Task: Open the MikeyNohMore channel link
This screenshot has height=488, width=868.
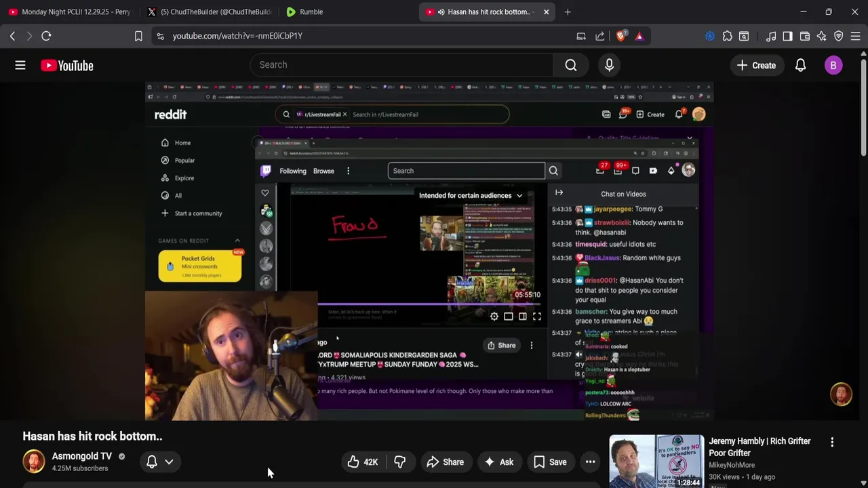Action: pos(732,465)
